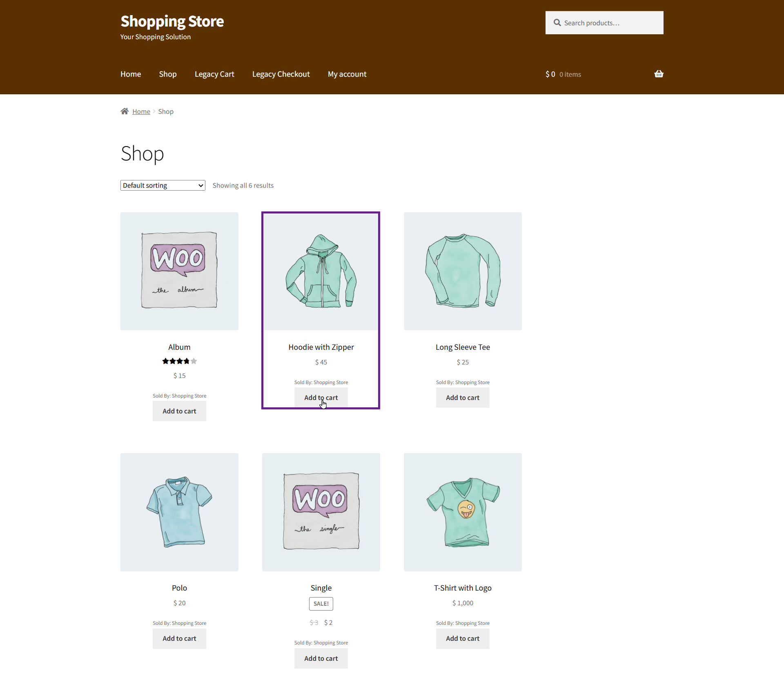Viewport: 784px width, 691px height.
Task: Add the Album to cart
Action: click(x=179, y=411)
